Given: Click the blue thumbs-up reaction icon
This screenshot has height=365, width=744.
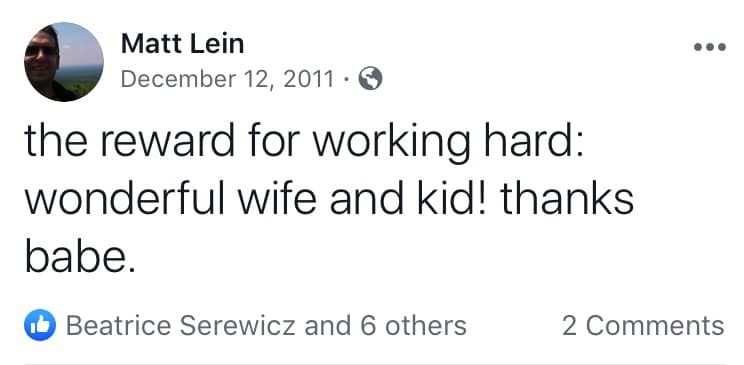Looking at the screenshot, I should coord(40,325).
